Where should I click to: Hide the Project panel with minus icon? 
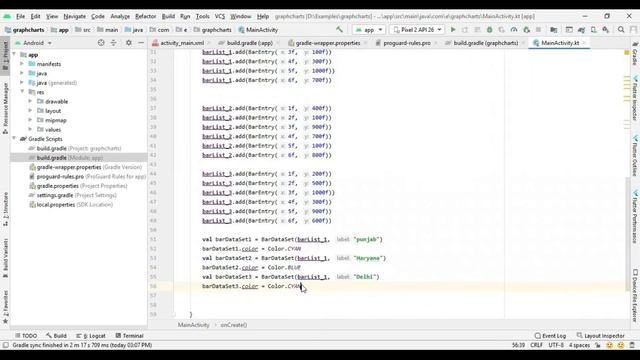(x=141, y=43)
